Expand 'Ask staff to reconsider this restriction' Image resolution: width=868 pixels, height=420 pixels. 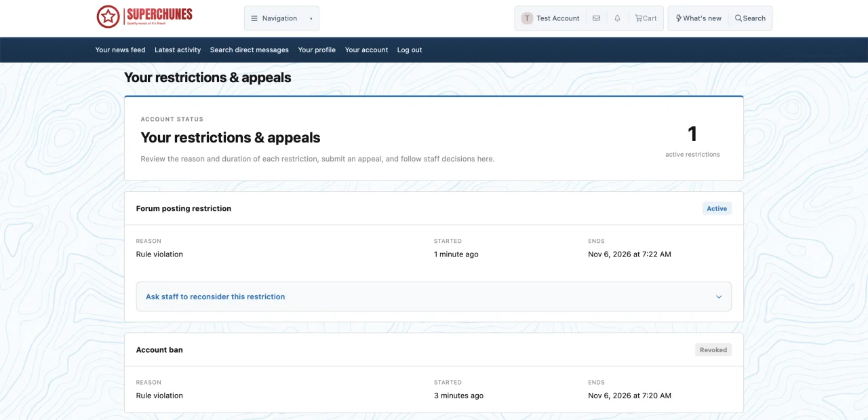434,297
